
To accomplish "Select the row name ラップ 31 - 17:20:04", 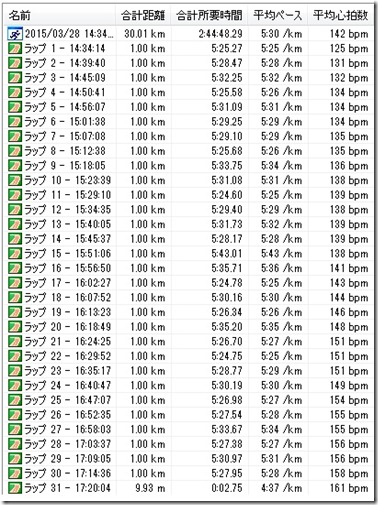I will pos(68,488).
